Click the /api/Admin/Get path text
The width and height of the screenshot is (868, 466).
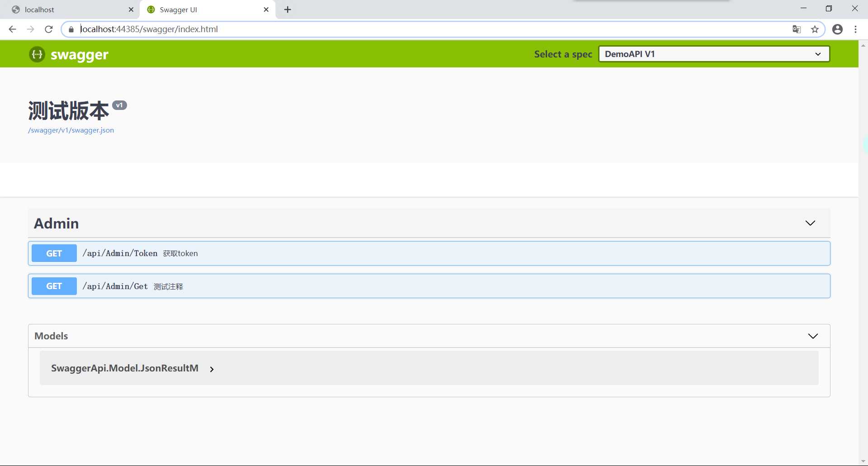[x=115, y=286]
